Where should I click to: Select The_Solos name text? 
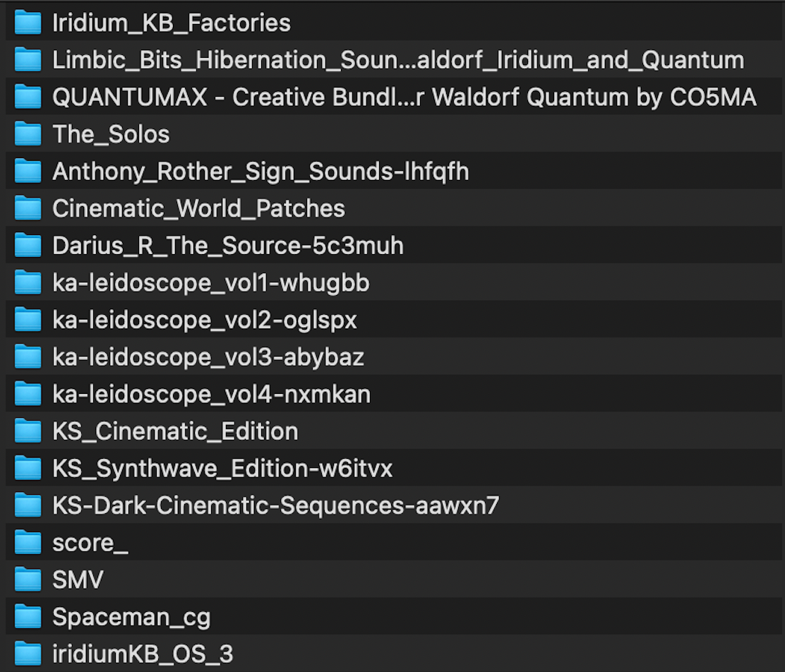tap(111, 135)
